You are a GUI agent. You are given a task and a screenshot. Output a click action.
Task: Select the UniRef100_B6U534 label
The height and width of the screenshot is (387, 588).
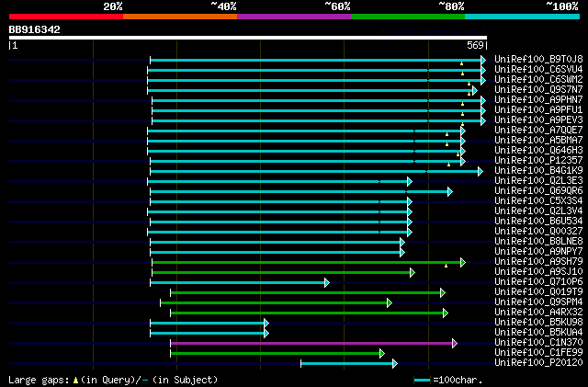(x=538, y=221)
